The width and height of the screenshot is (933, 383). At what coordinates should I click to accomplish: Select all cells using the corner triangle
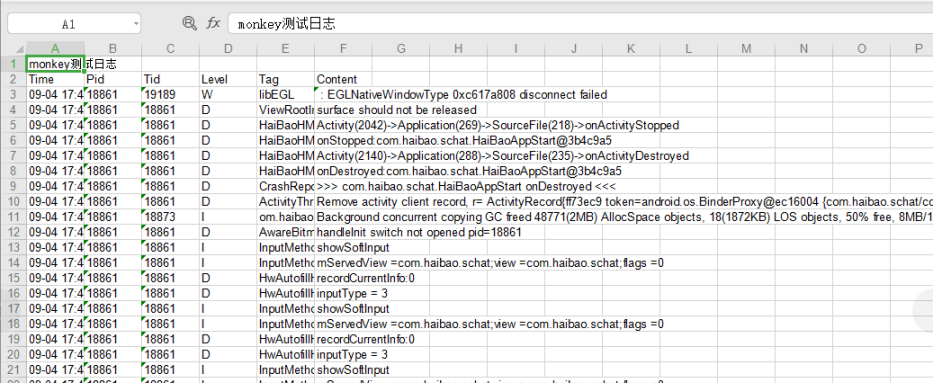point(19,49)
